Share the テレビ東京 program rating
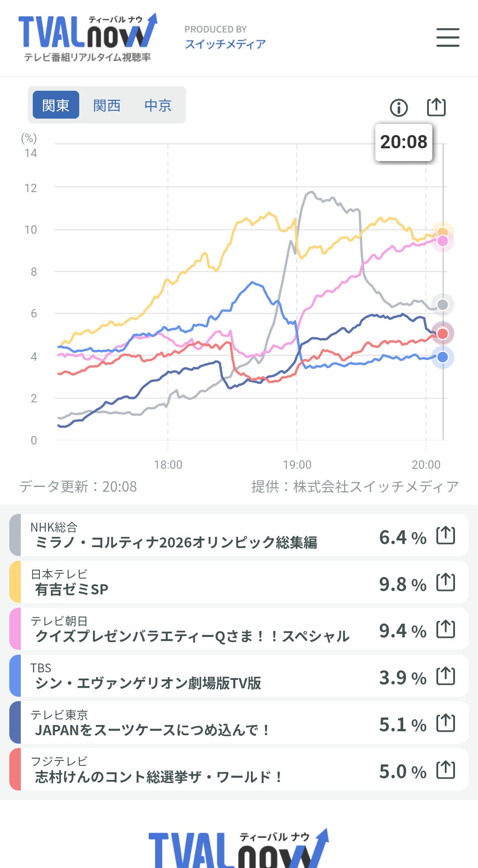Viewport: 478px width, 868px height. (x=445, y=723)
